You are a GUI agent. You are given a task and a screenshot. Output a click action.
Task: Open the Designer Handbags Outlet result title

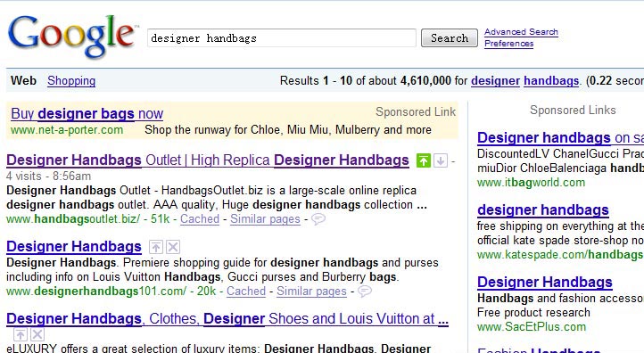tap(208, 160)
